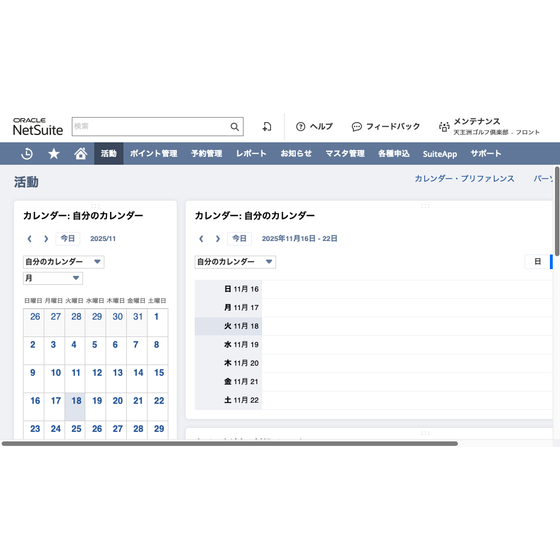The width and height of the screenshot is (560, 560).
Task: Go to previous month in mini calendar
Action: (x=30, y=239)
